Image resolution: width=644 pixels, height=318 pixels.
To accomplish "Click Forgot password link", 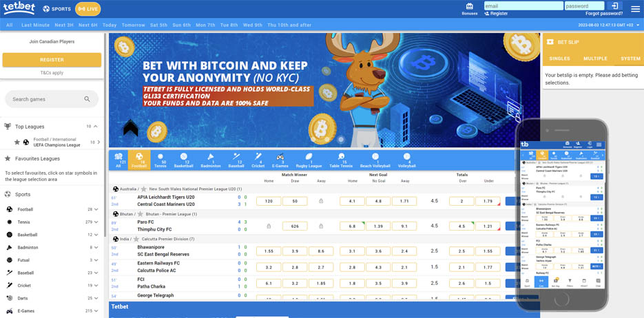I will [604, 14].
